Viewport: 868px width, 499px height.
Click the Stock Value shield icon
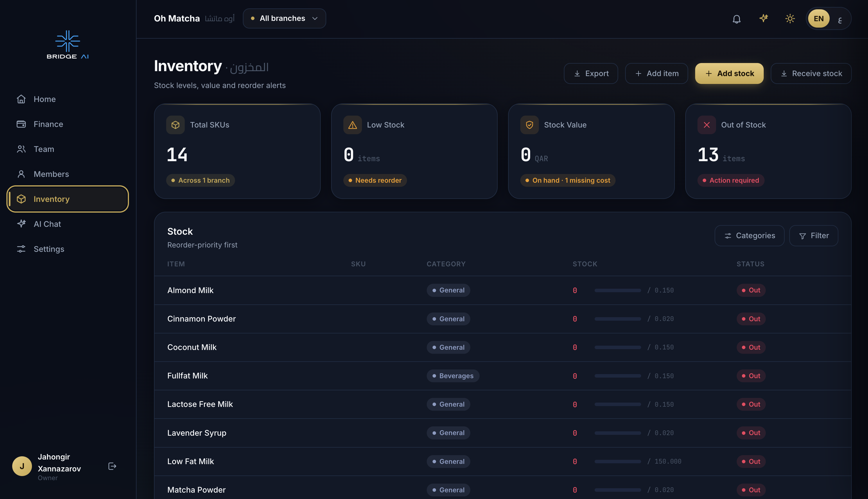(530, 125)
